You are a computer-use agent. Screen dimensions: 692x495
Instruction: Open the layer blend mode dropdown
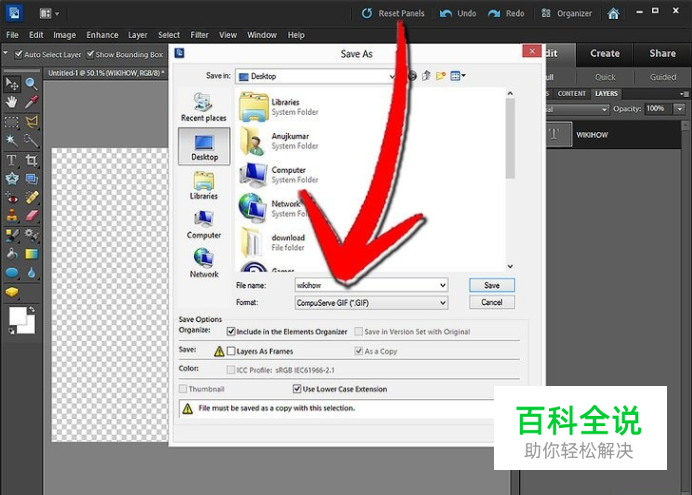click(578, 109)
